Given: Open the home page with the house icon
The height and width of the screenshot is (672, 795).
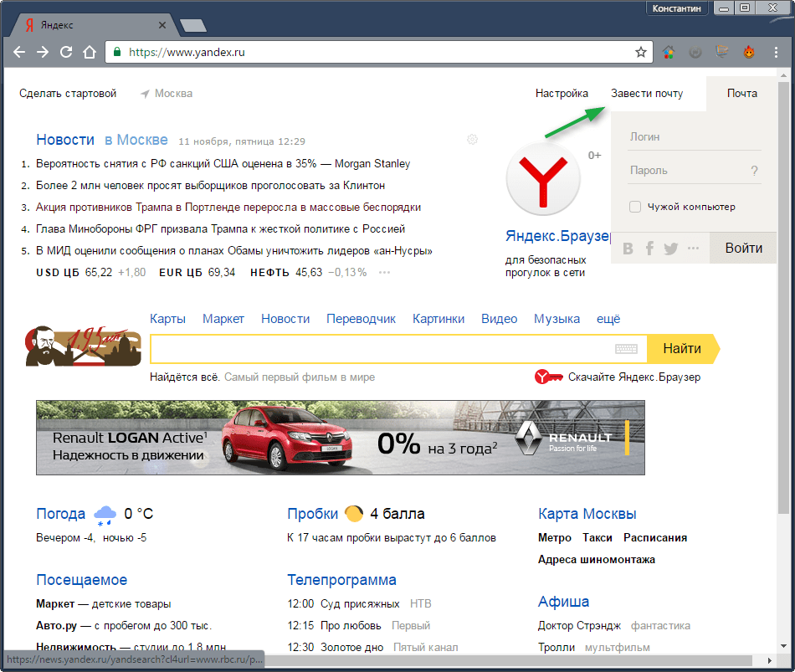Looking at the screenshot, I should tap(90, 52).
